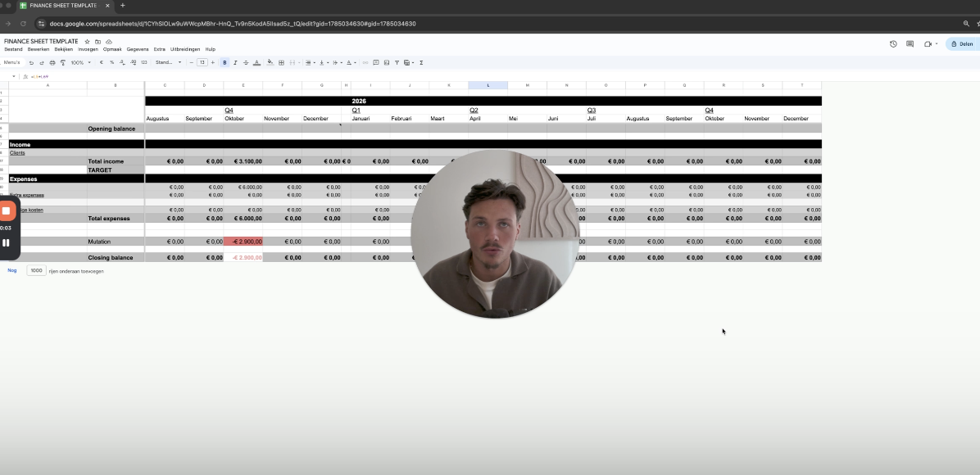Open a new browser tab
Image resolution: width=980 pixels, height=475 pixels.
tap(123, 6)
